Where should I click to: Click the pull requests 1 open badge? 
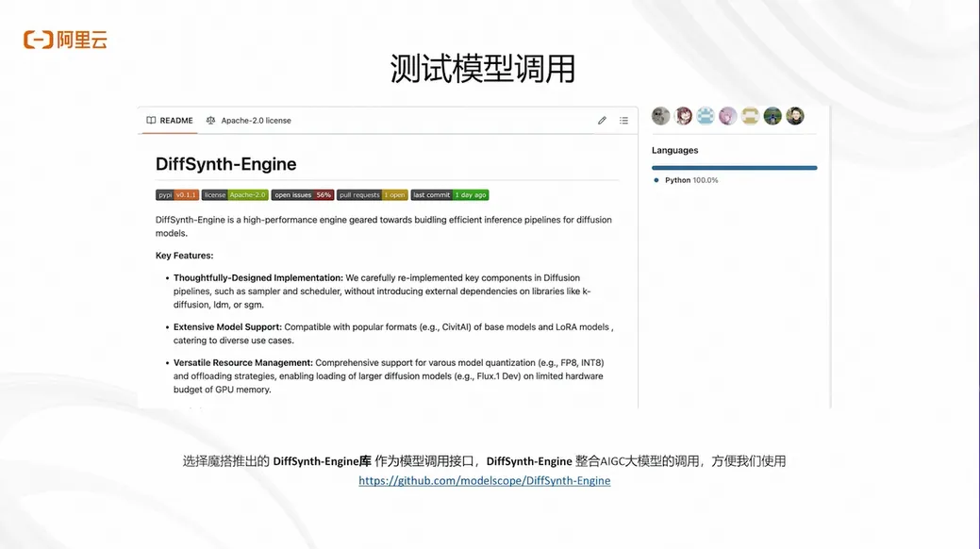tap(373, 195)
